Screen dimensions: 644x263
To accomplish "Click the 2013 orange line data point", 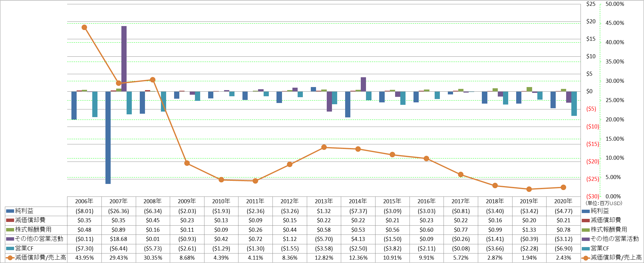I will pos(324,147).
